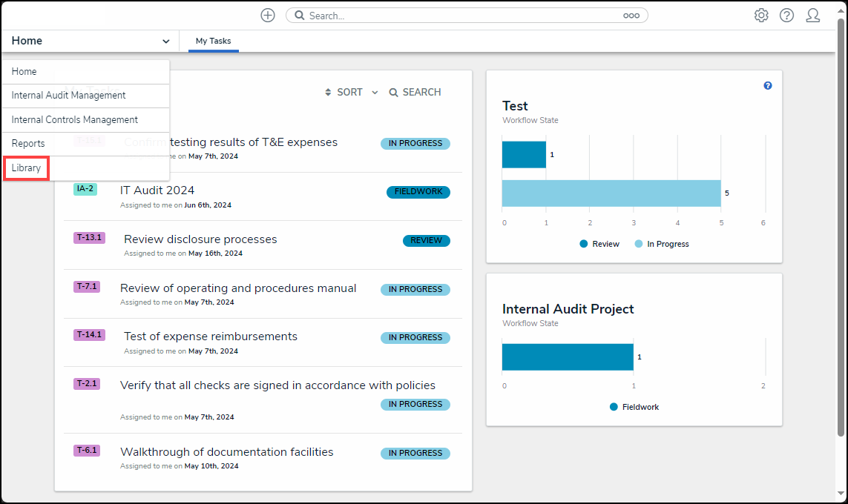The width and height of the screenshot is (848, 504).
Task: Toggle Review legend item in Test chart
Action: coord(599,244)
